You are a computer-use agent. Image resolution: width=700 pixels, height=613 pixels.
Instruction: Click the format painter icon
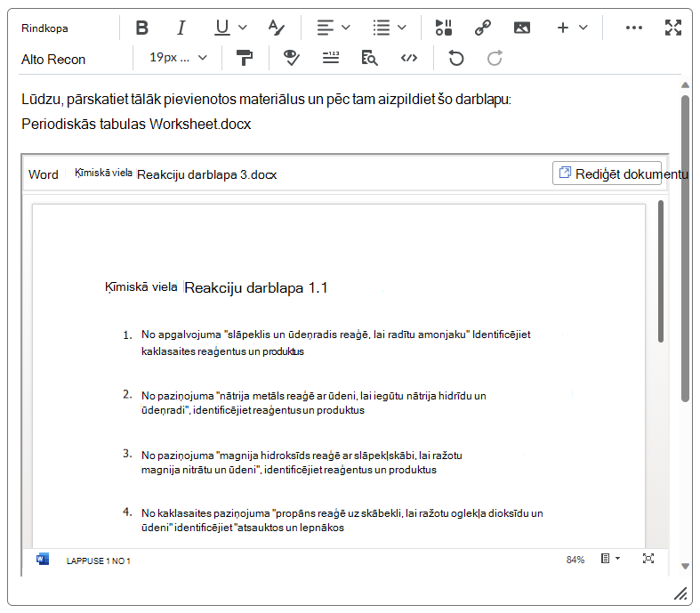[245, 58]
